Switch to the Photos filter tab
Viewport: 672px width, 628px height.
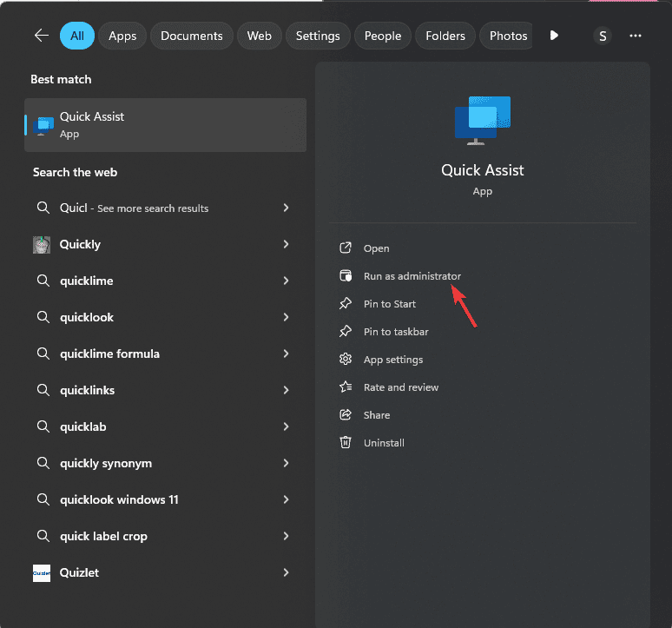506,36
